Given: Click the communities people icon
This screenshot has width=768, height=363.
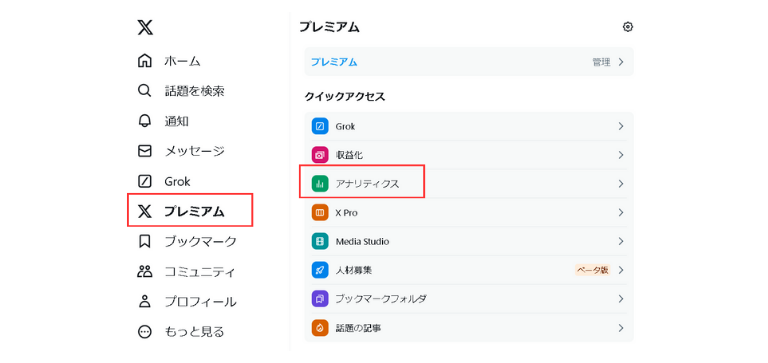Looking at the screenshot, I should click(x=144, y=271).
